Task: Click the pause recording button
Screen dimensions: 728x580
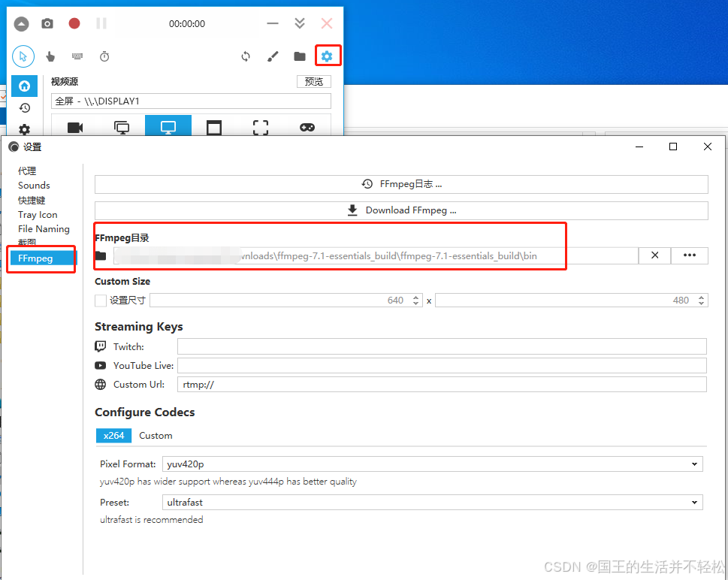Action: [101, 23]
